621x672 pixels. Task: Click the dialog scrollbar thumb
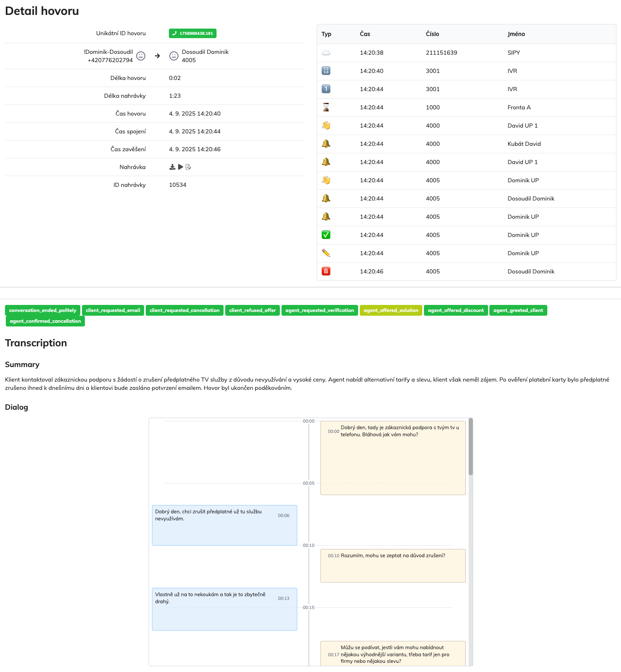tap(471, 447)
